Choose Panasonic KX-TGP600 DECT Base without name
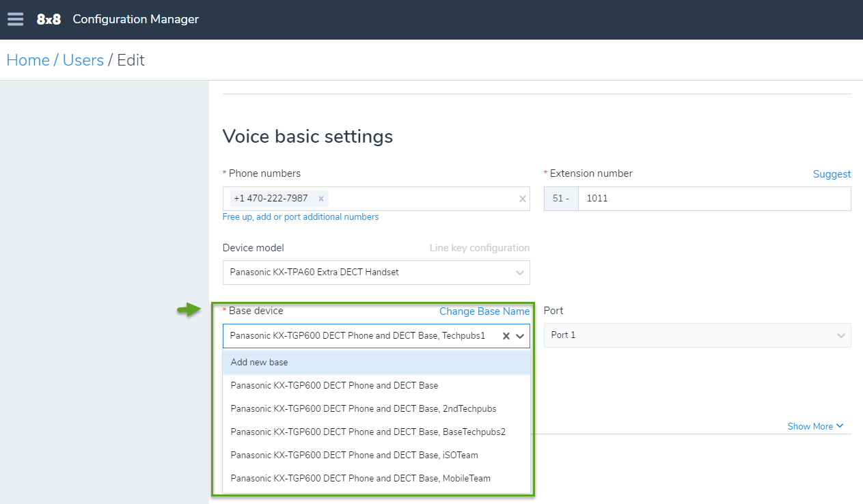 [376, 386]
